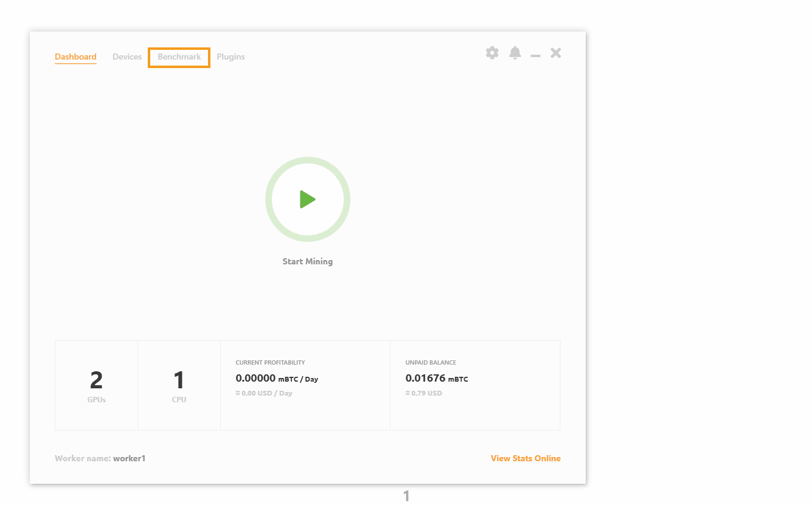This screenshot has height=505, width=812.
Task: Select the highlighted Benchmark tab
Action: [179, 57]
